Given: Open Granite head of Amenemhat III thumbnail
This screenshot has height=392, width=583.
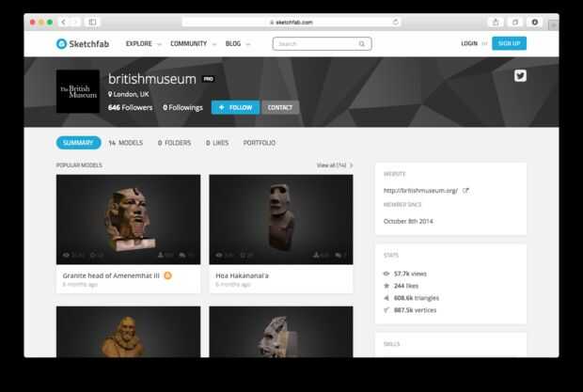Looking at the screenshot, I should [x=128, y=220].
